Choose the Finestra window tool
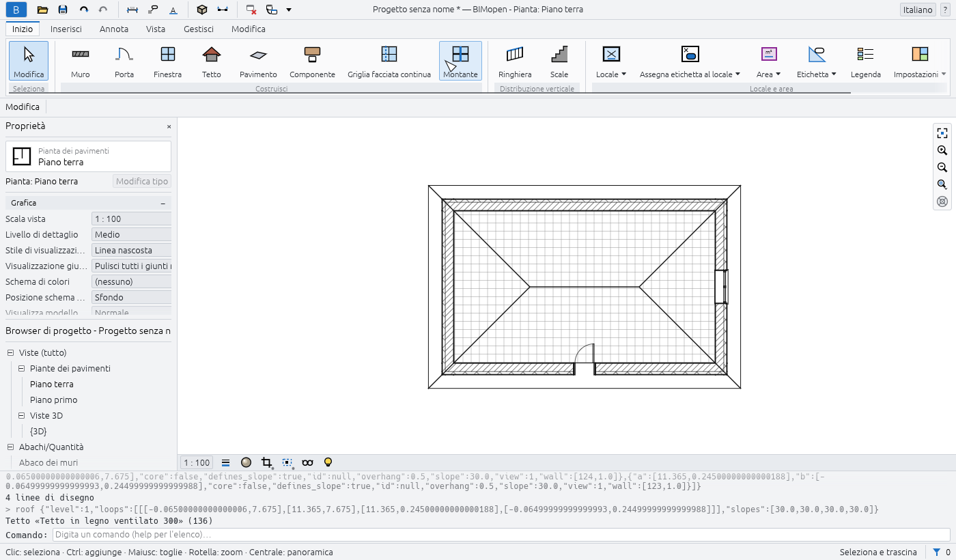The image size is (956, 560). (168, 61)
